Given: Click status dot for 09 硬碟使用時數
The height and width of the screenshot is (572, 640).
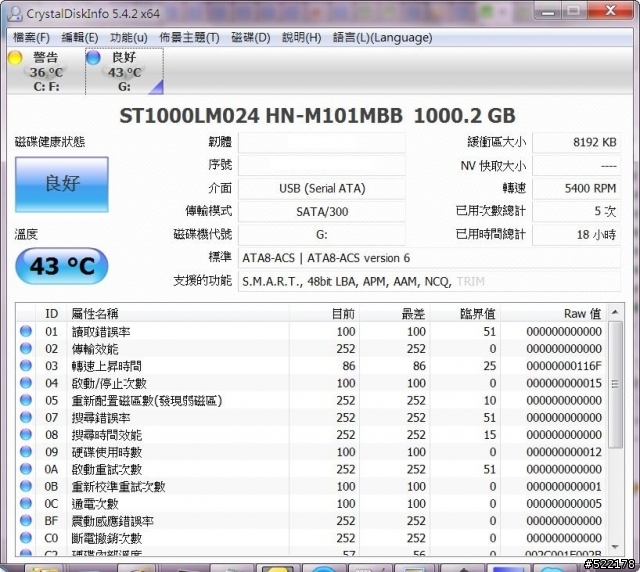Looking at the screenshot, I should (26, 452).
